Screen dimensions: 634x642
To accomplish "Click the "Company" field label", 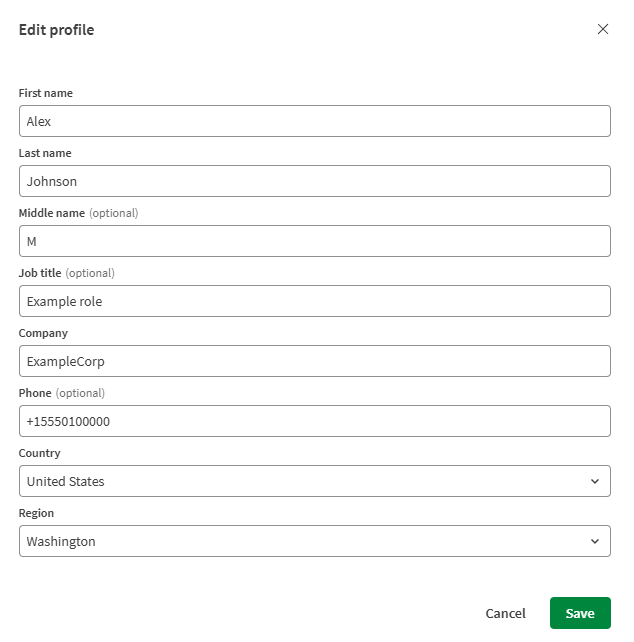I will pyautogui.click(x=43, y=333).
